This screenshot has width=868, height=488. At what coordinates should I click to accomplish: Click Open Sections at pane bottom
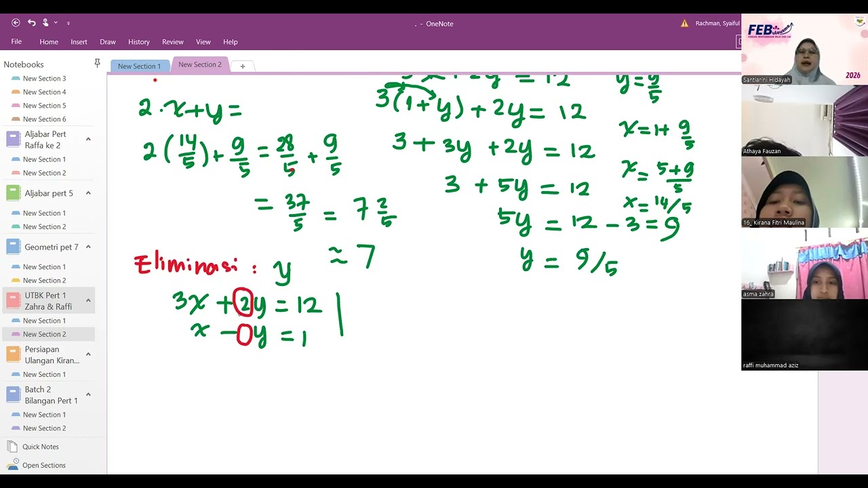coord(44,465)
